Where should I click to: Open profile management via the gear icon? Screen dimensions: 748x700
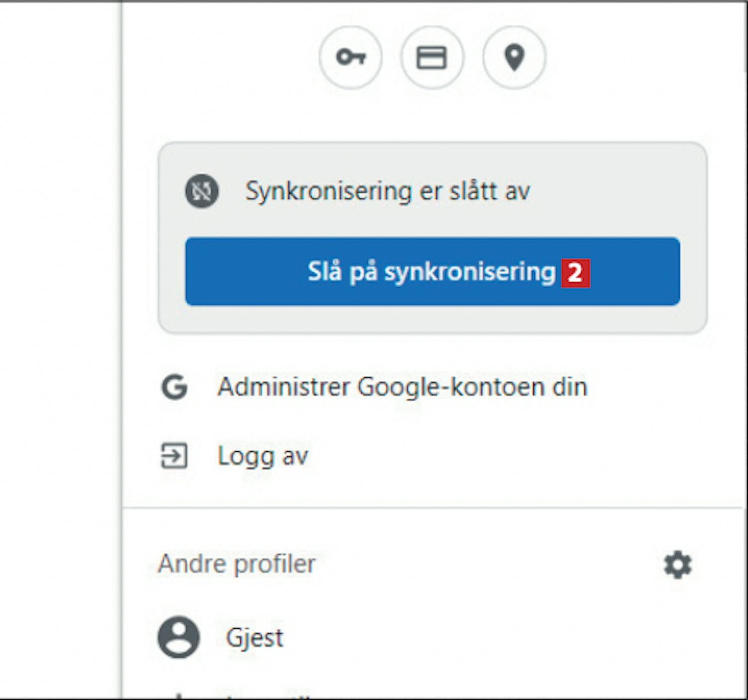click(x=678, y=565)
